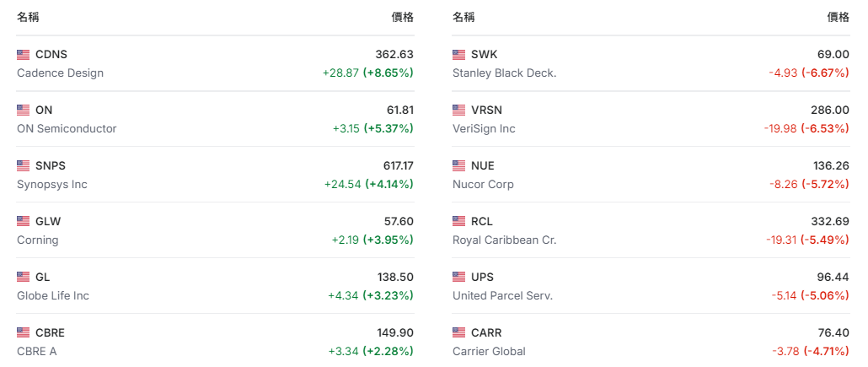Click the US flag icon beside ON
The width and height of the screenshot is (868, 367).
click(23, 111)
